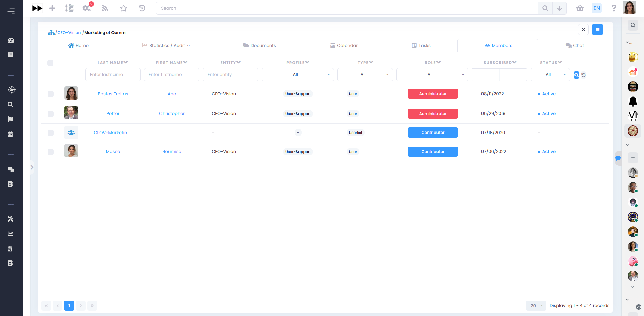Open the calendar icon in the left sidebar
Image resolution: width=644 pixels, height=316 pixels.
(11, 134)
